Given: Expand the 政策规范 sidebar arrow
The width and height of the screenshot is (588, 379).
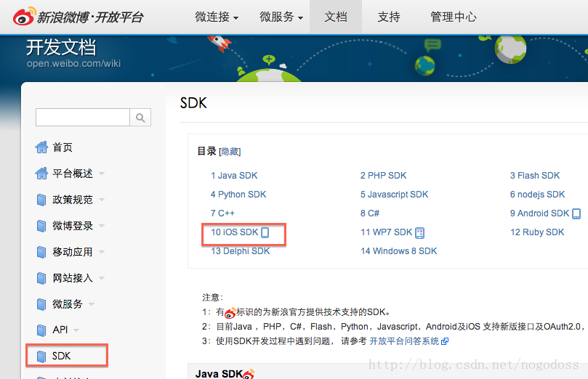Looking at the screenshot, I should click(x=102, y=200).
